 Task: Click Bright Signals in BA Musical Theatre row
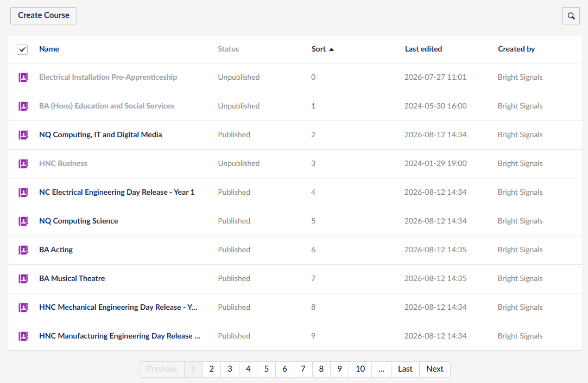(520, 278)
